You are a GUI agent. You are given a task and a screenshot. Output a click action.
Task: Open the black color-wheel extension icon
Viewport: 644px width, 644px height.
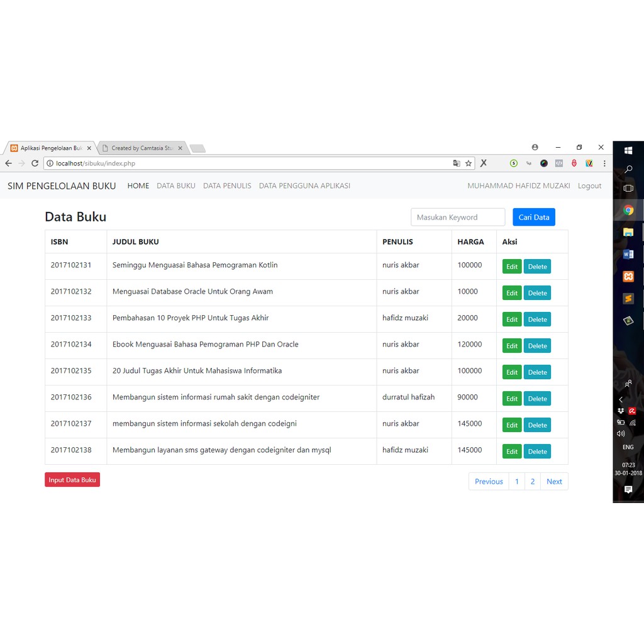[x=544, y=164]
